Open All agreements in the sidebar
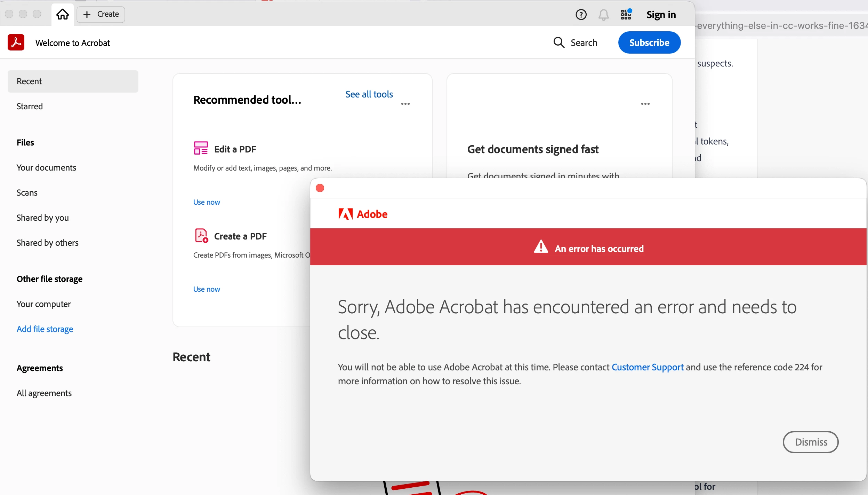 click(44, 393)
